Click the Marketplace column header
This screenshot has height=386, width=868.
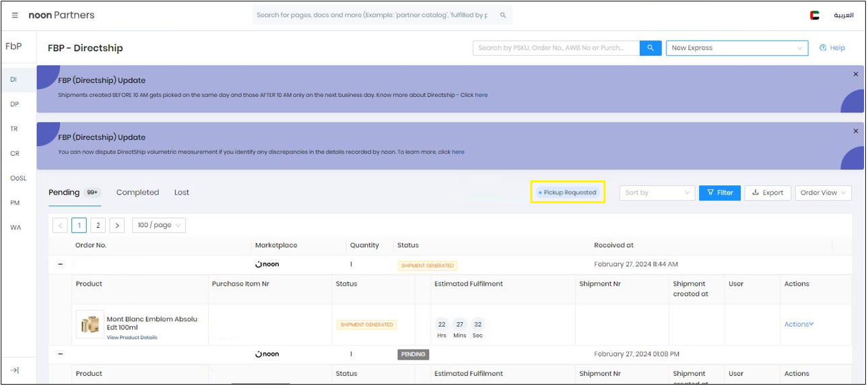pyautogui.click(x=276, y=245)
